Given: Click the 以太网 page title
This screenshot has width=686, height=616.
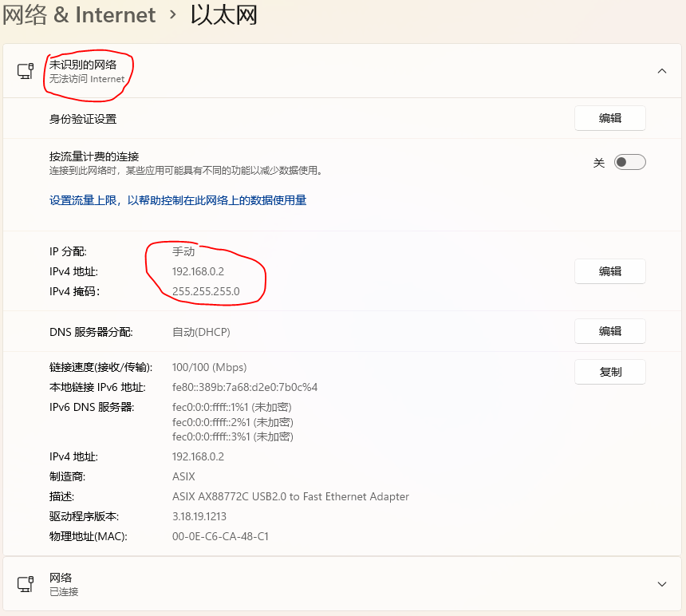Looking at the screenshot, I should [223, 14].
